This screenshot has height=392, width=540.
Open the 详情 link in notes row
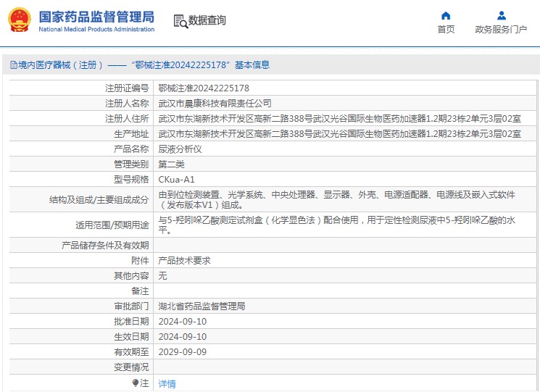(x=167, y=383)
